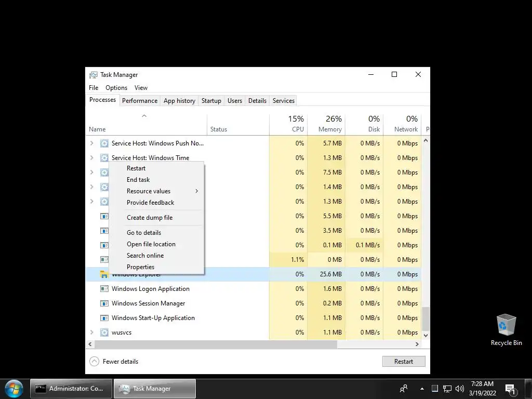Switch to the Services tab

click(x=284, y=101)
